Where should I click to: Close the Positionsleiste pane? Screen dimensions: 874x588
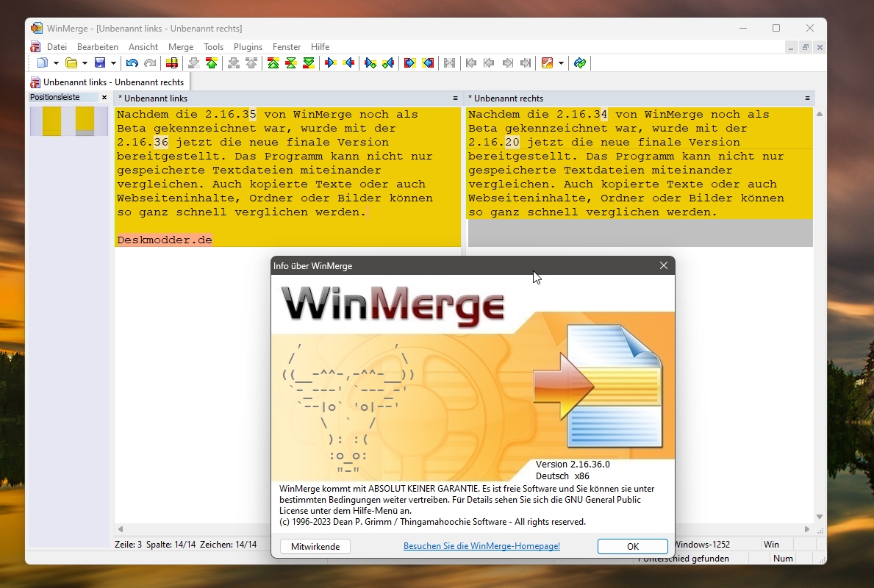pyautogui.click(x=104, y=98)
